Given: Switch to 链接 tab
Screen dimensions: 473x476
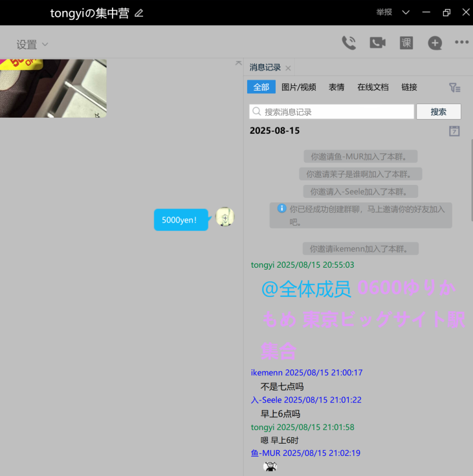Looking at the screenshot, I should (x=409, y=87).
